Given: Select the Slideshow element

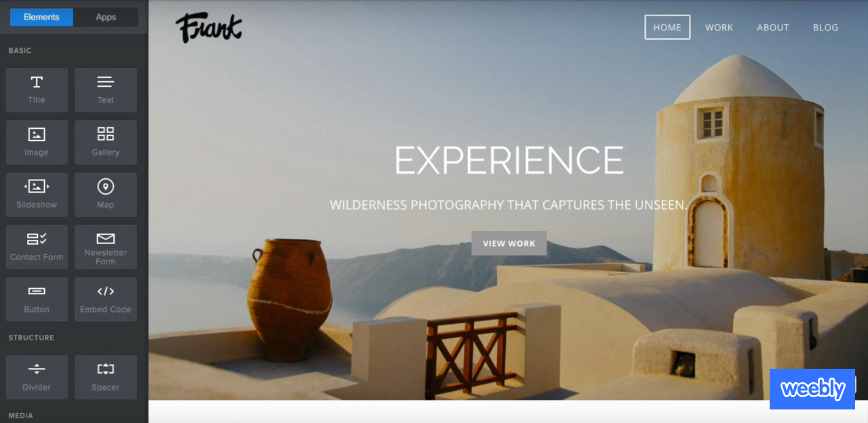Looking at the screenshot, I should pyautogui.click(x=37, y=195).
